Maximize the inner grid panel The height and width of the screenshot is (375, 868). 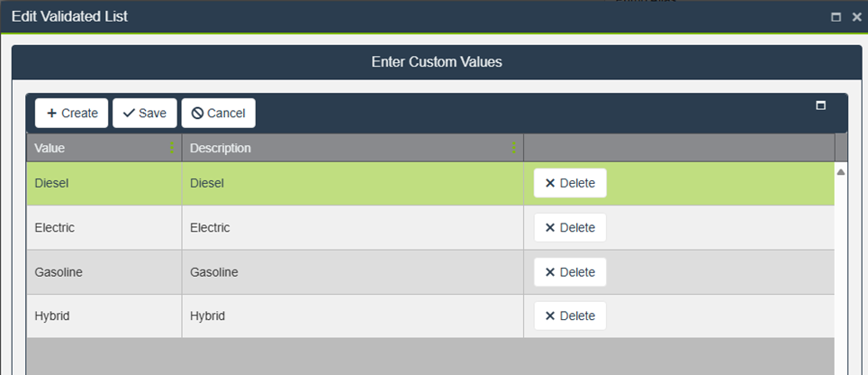[x=820, y=105]
